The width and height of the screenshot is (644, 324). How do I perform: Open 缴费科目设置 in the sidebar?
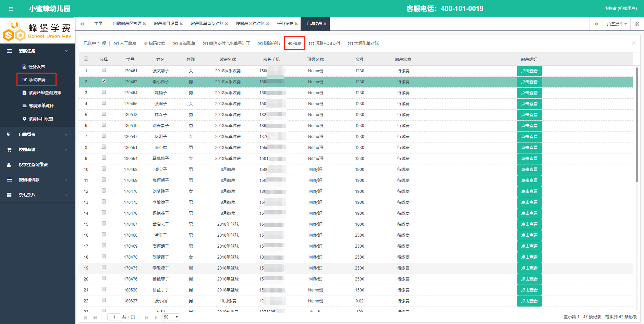38,119
